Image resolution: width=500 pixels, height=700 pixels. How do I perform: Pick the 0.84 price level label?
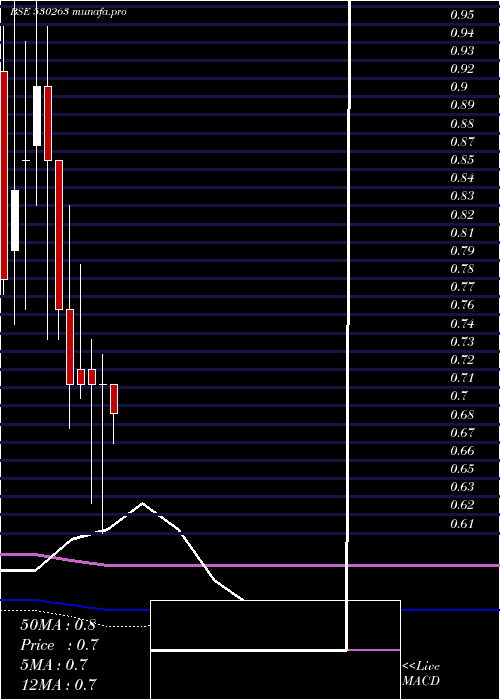pos(462,178)
